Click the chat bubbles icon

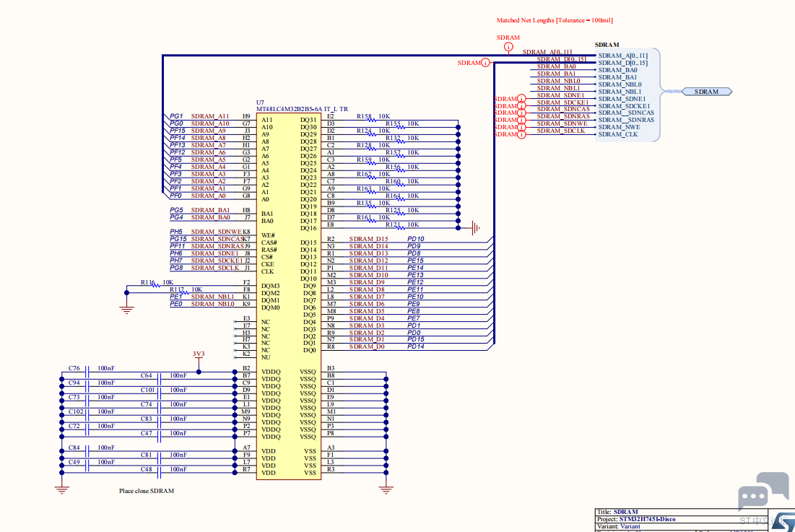point(763,491)
